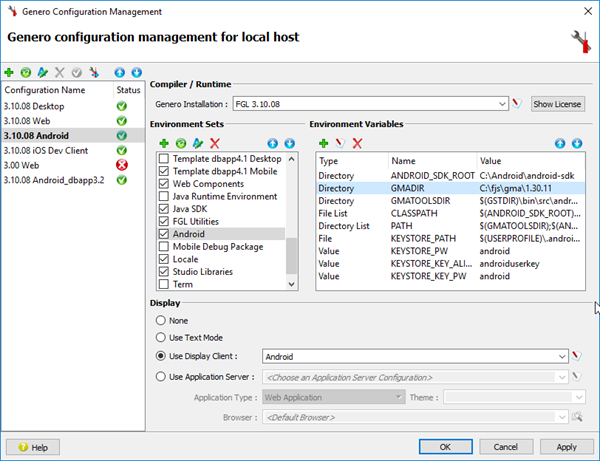Click the disabled Application Server edit icon
The height and width of the screenshot is (461, 600).
click(577, 377)
